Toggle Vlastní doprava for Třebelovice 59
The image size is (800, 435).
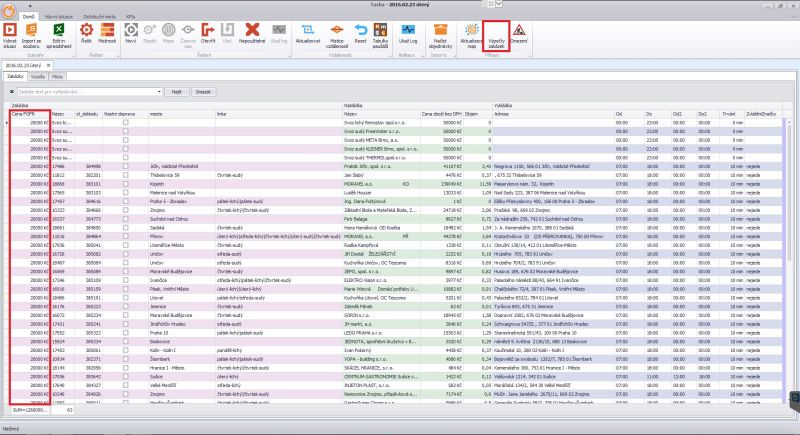[126, 175]
